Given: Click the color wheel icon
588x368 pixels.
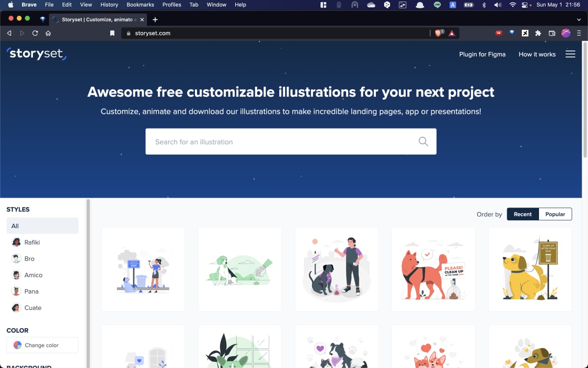Looking at the screenshot, I should click(17, 345).
